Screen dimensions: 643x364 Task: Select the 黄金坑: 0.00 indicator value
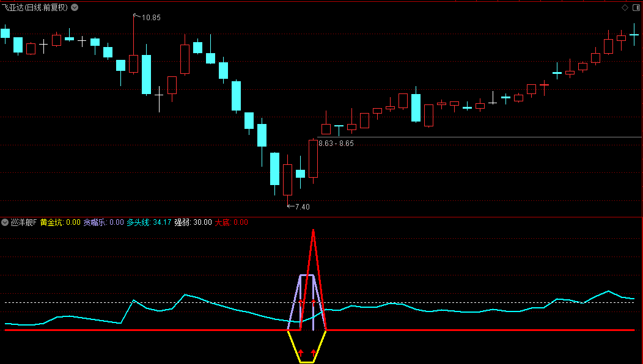pos(61,222)
